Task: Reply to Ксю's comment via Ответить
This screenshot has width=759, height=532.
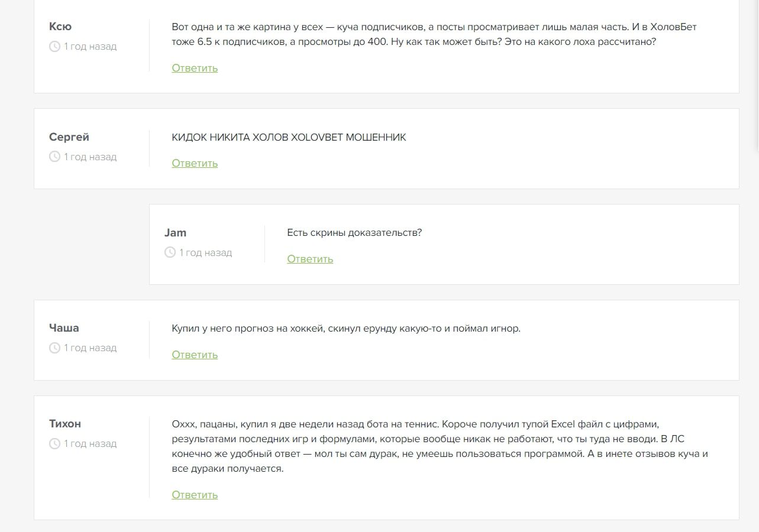Action: (x=195, y=68)
